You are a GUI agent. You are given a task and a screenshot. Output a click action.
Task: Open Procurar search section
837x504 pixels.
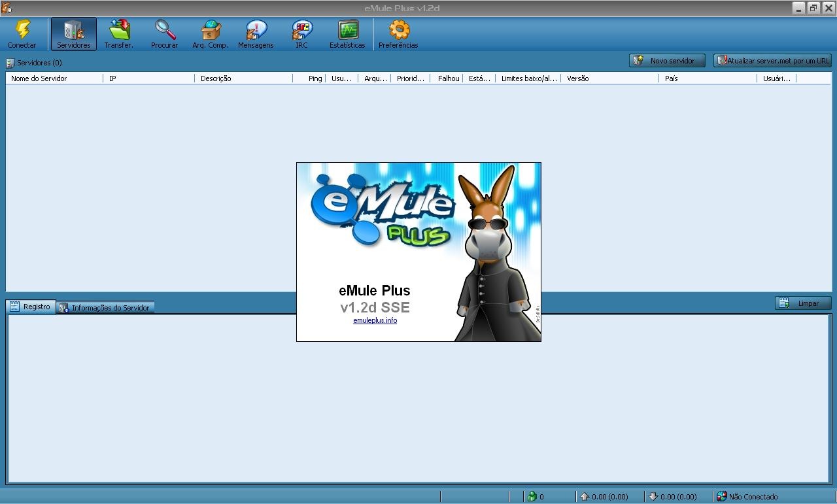pos(165,34)
